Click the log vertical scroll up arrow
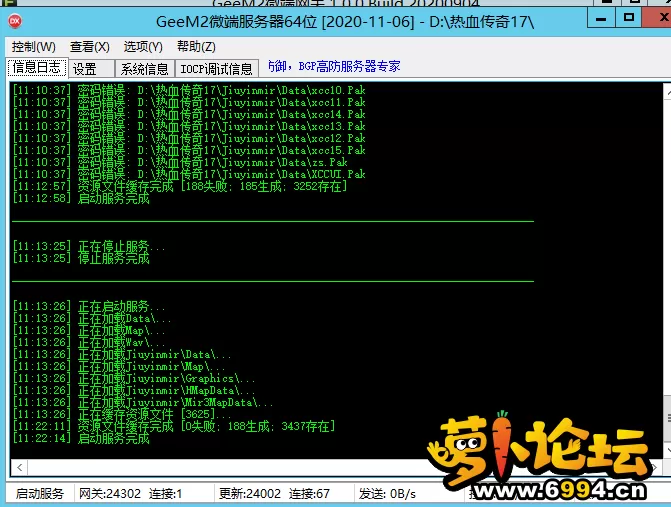This screenshot has height=507, width=671. (x=668, y=92)
